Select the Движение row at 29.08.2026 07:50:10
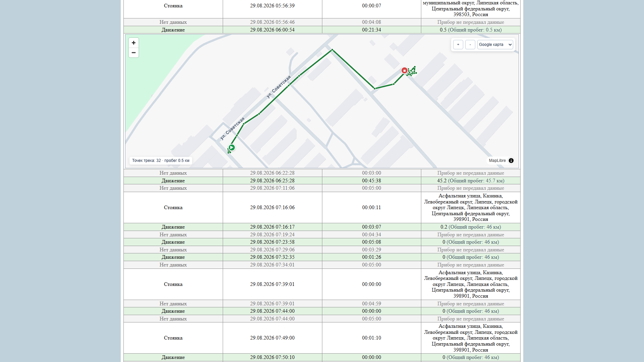Image resolution: width=644 pixels, height=362 pixels. pyautogui.click(x=322, y=357)
